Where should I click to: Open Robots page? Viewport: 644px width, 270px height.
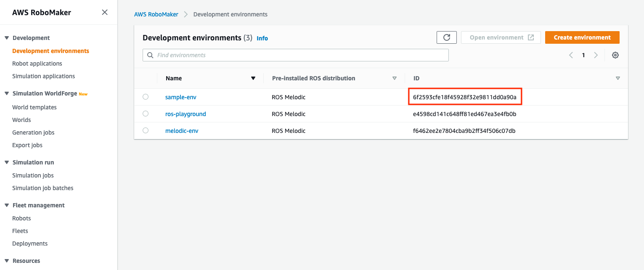[21, 218]
